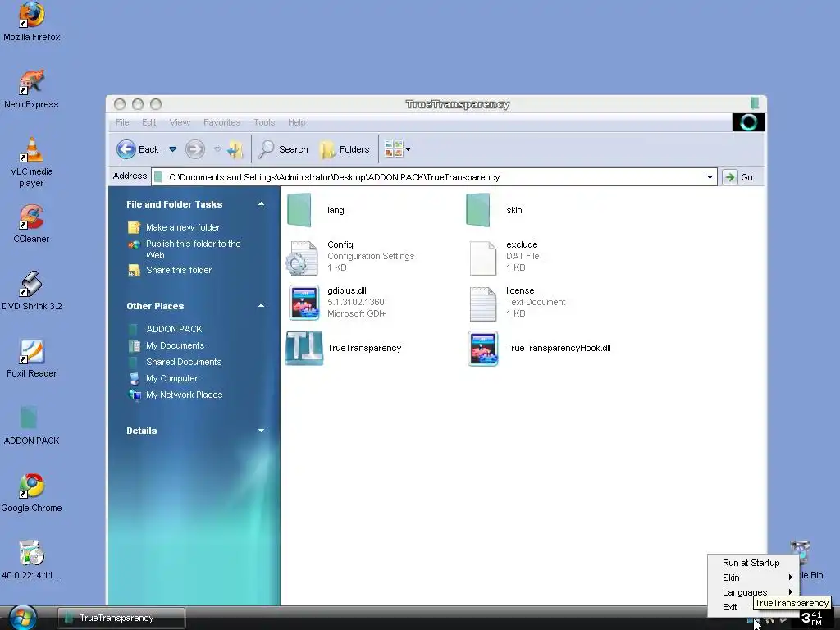Launch Google Chrome desktop shortcut

31,492
